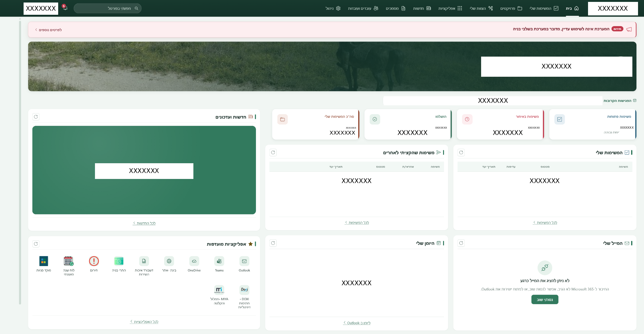Open the משימות פתוחות summary card

pyautogui.click(x=592, y=124)
